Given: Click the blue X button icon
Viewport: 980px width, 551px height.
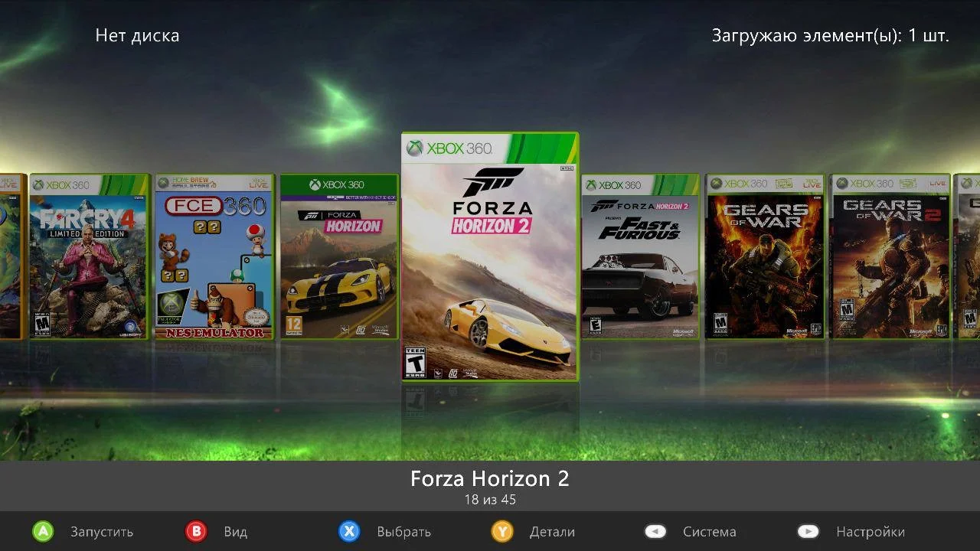Looking at the screenshot, I should [349, 531].
